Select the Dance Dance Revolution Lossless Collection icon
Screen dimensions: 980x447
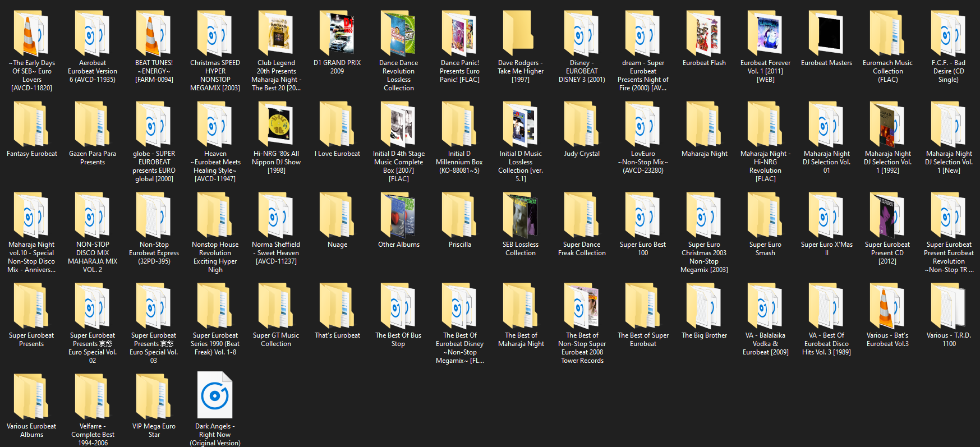click(398, 34)
